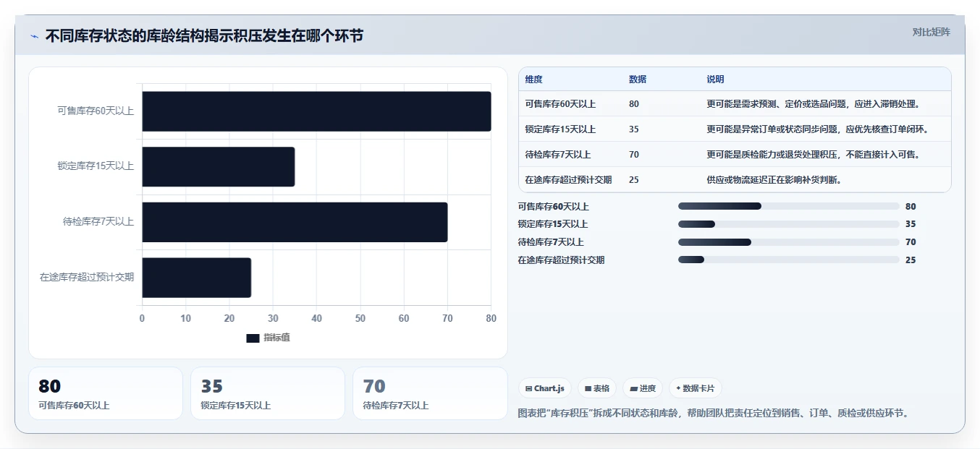
Task: Click the 对比矩阵 label
Action: pos(932,32)
